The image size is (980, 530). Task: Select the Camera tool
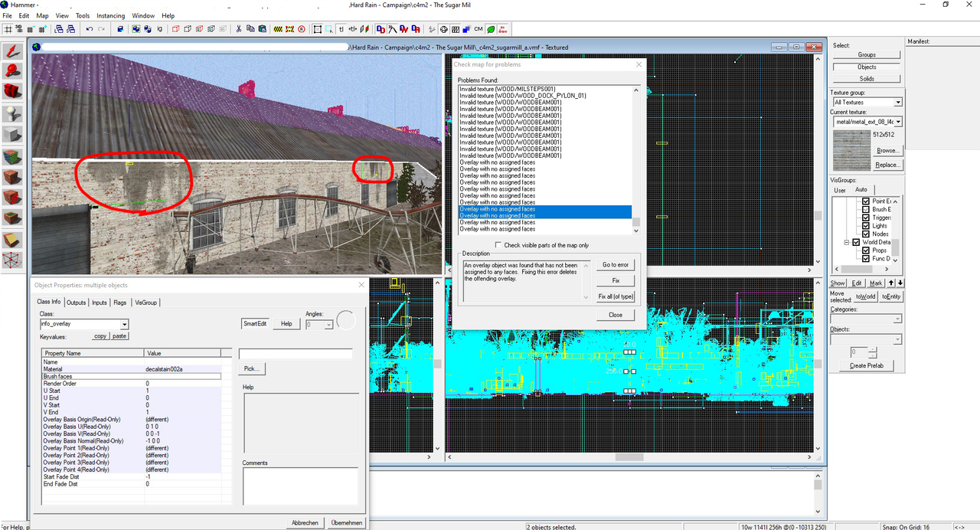pyautogui.click(x=12, y=90)
